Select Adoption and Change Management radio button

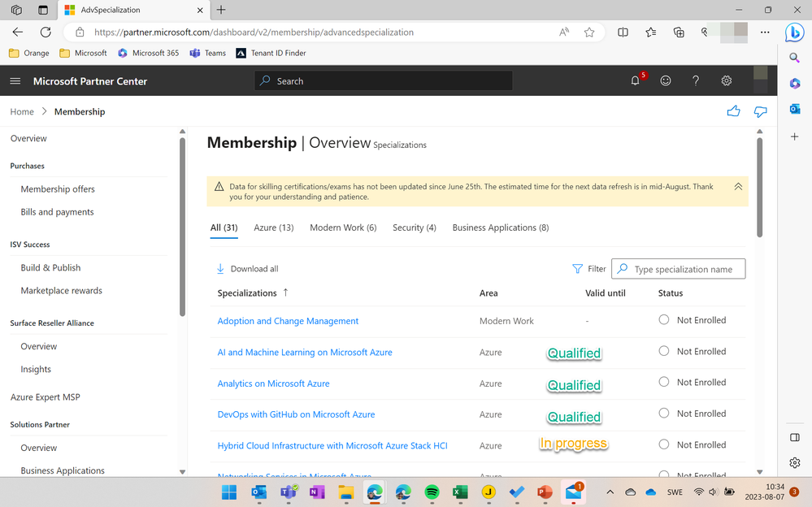click(664, 319)
